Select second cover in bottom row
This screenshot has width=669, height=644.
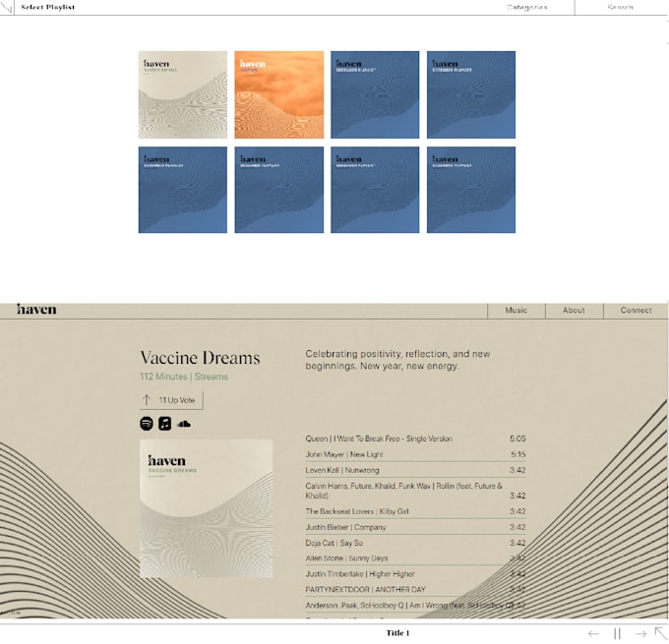279,190
